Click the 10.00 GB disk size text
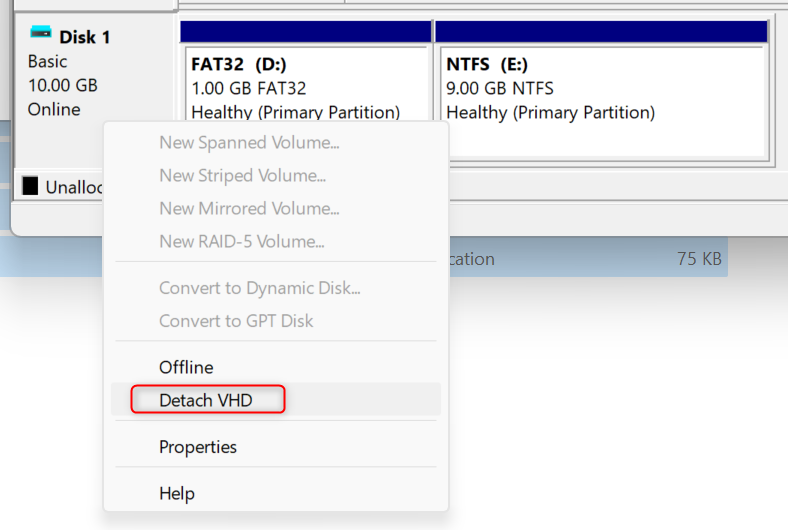788x530 pixels. tap(63, 85)
